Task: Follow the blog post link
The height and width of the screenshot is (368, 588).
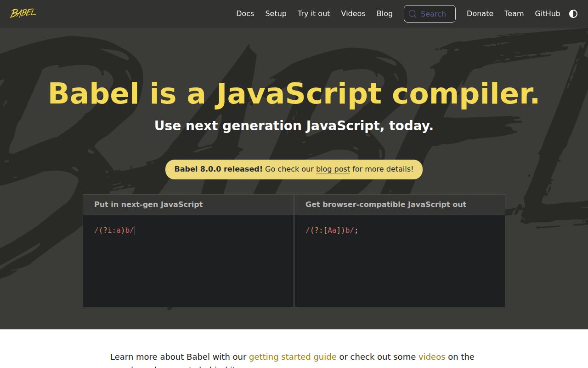Action: 333,169
